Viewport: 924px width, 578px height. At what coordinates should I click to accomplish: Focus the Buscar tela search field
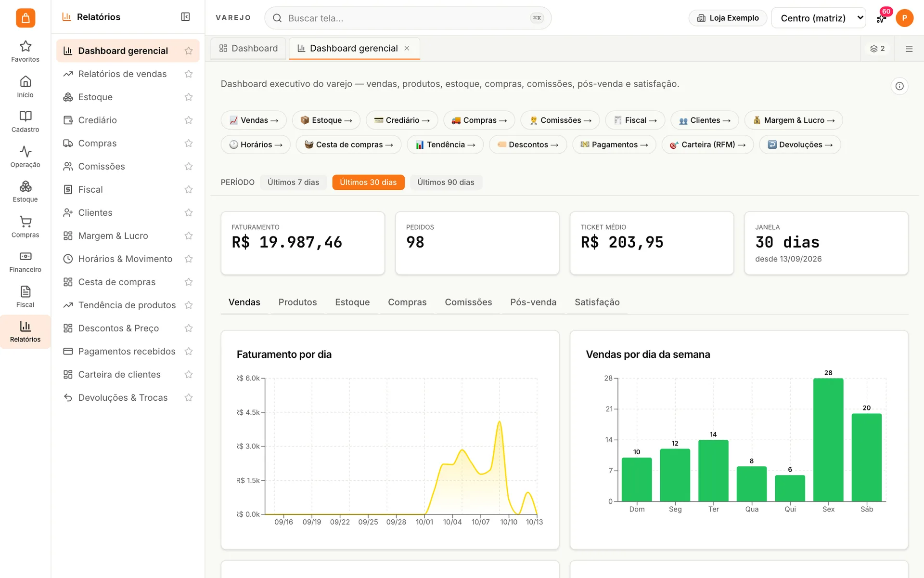pyautogui.click(x=408, y=18)
